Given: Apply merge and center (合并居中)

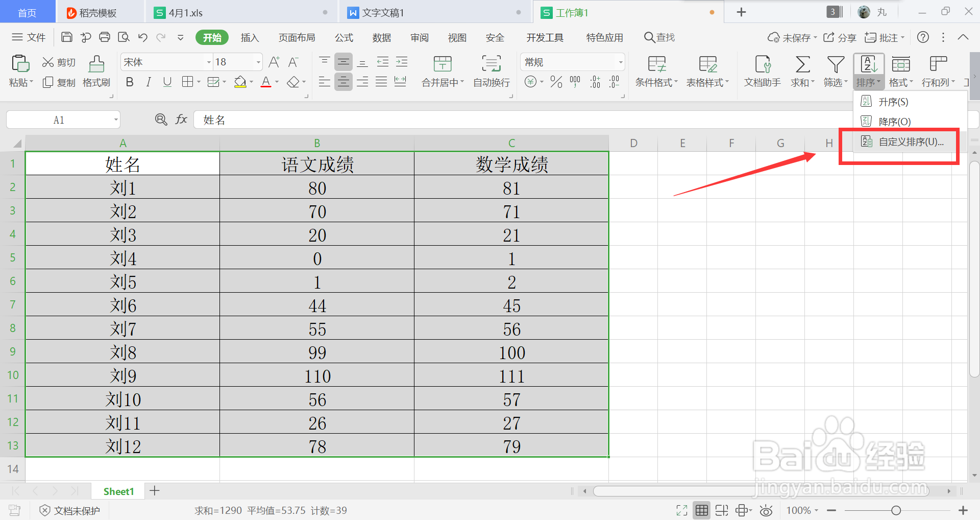Looking at the screenshot, I should pos(442,72).
